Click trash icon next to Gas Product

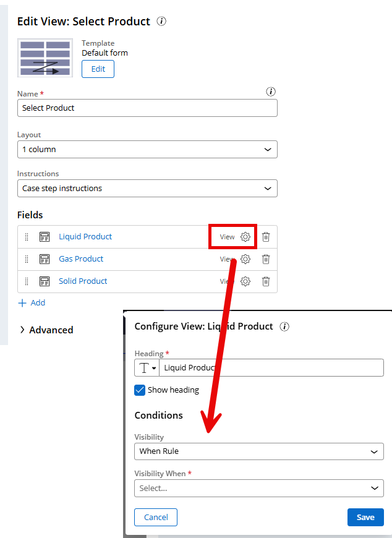coord(266,258)
